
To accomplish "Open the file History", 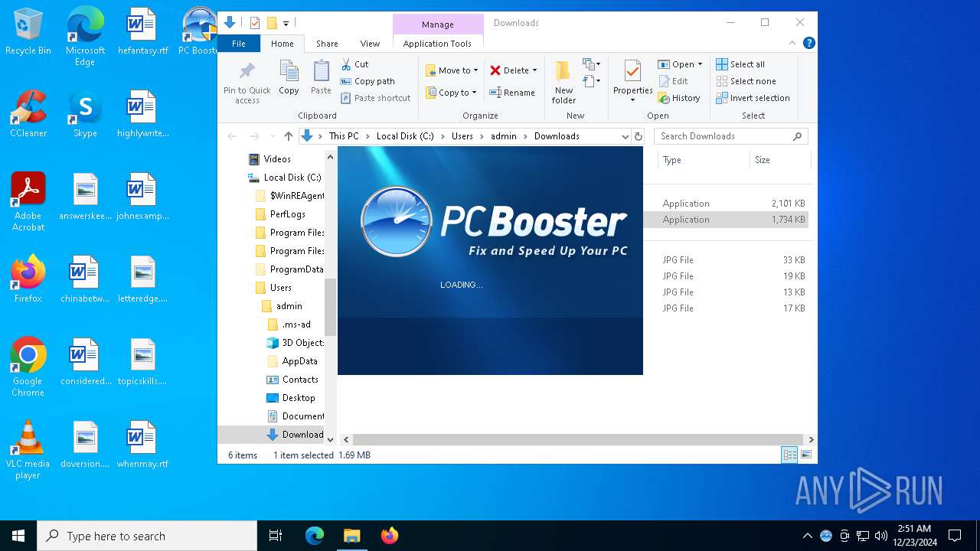I will (679, 98).
